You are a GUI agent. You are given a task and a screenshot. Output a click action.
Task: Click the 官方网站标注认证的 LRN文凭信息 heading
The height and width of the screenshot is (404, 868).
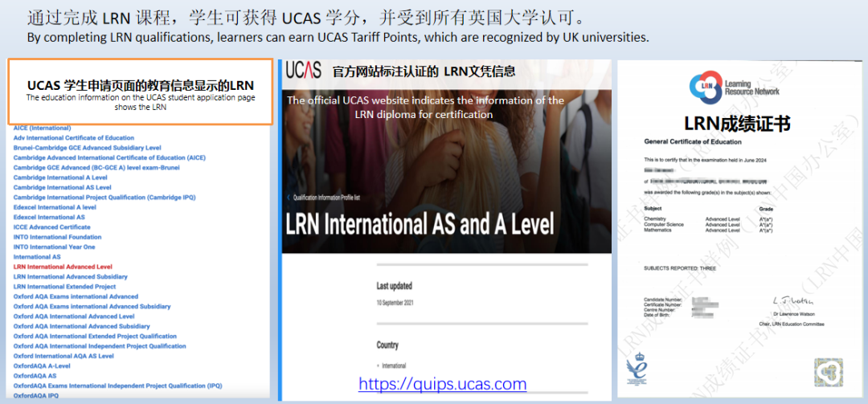[x=424, y=71]
